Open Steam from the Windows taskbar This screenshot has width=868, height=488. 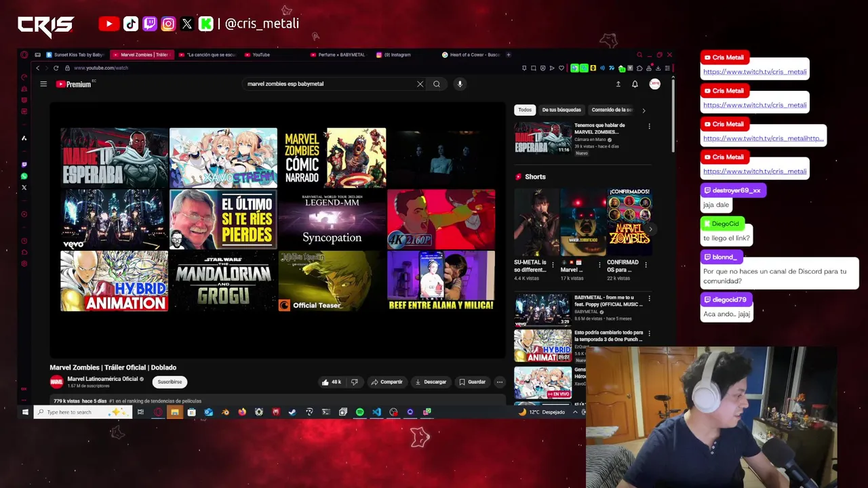(292, 412)
